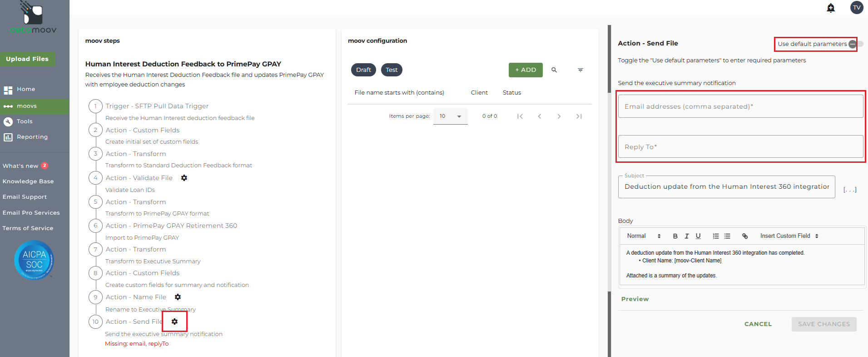Image resolution: width=868 pixels, height=357 pixels.
Task: Open the notifications bell
Action: pyautogui.click(x=831, y=8)
